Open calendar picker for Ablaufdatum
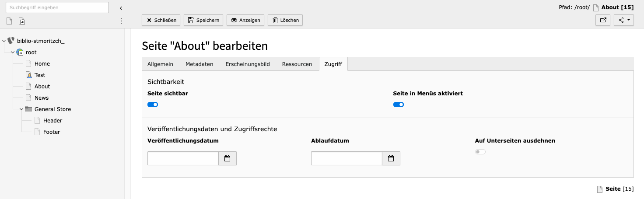Screen dimensions: 644x199 [x=391, y=158]
